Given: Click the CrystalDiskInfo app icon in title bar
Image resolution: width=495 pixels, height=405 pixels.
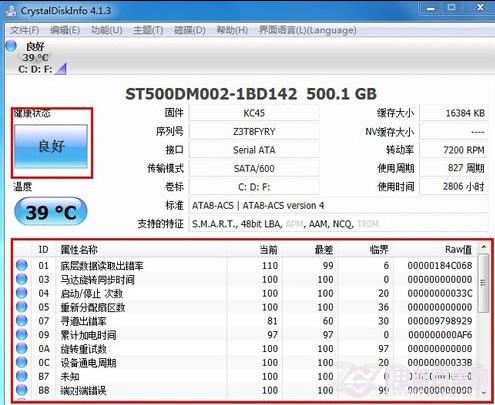Looking at the screenshot, I should tap(12, 11).
